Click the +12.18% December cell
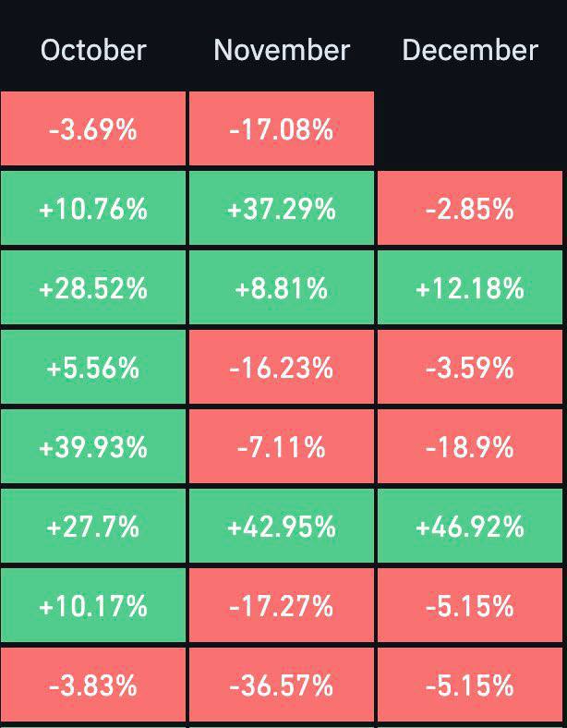 [470, 288]
